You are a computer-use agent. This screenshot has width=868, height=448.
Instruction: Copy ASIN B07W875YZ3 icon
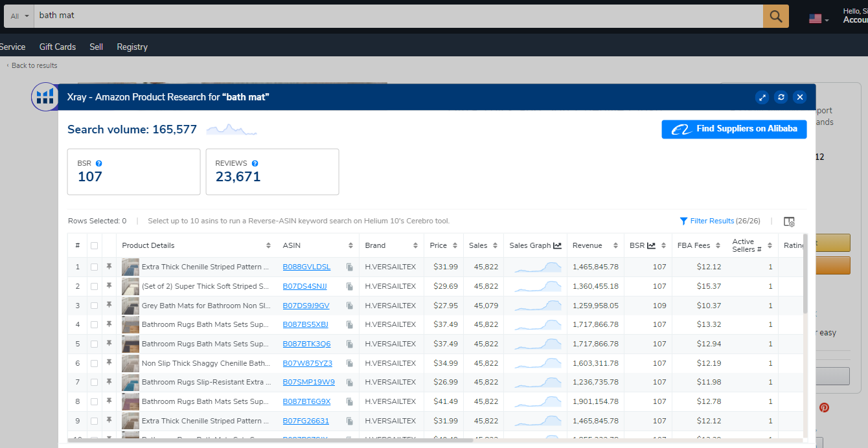coord(350,363)
